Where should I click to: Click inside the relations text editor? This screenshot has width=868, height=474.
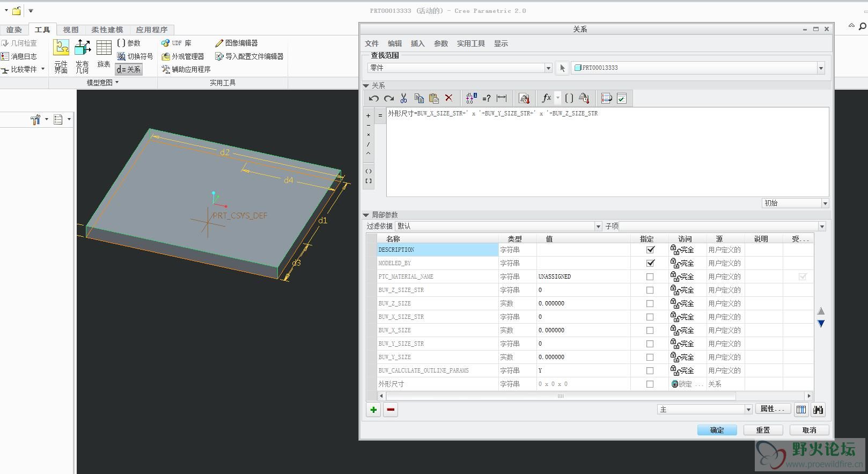click(x=607, y=151)
